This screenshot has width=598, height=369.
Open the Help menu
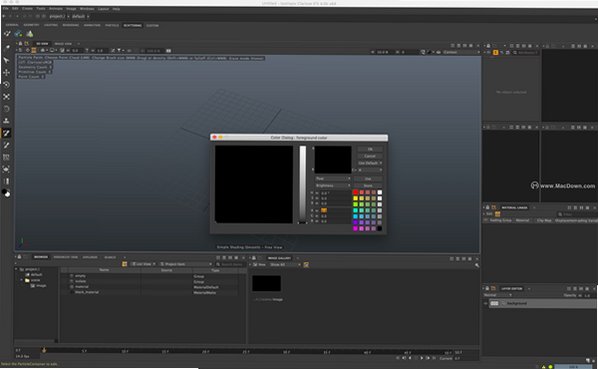116,8
